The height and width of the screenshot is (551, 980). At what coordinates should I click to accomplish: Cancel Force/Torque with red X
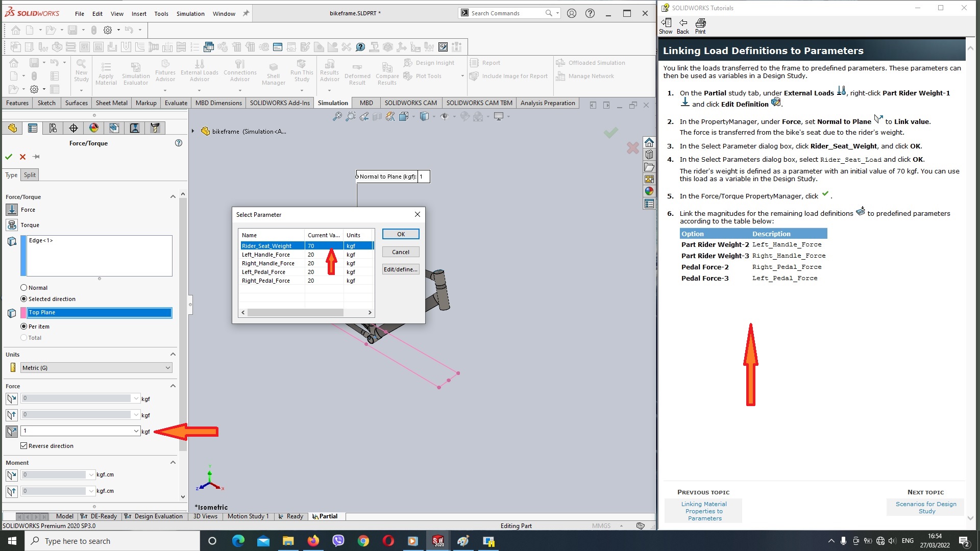pyautogui.click(x=22, y=157)
